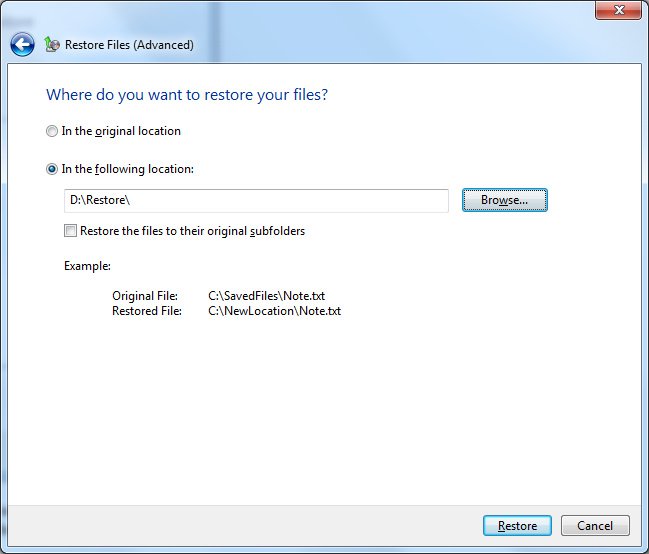649x554 pixels.
Task: Click the 'Example:' label
Action: click(x=87, y=266)
